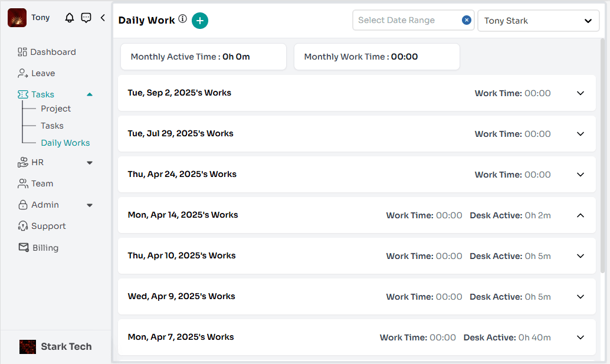Expand Tue, Sep 2 works row
610x364 pixels.
pos(580,93)
